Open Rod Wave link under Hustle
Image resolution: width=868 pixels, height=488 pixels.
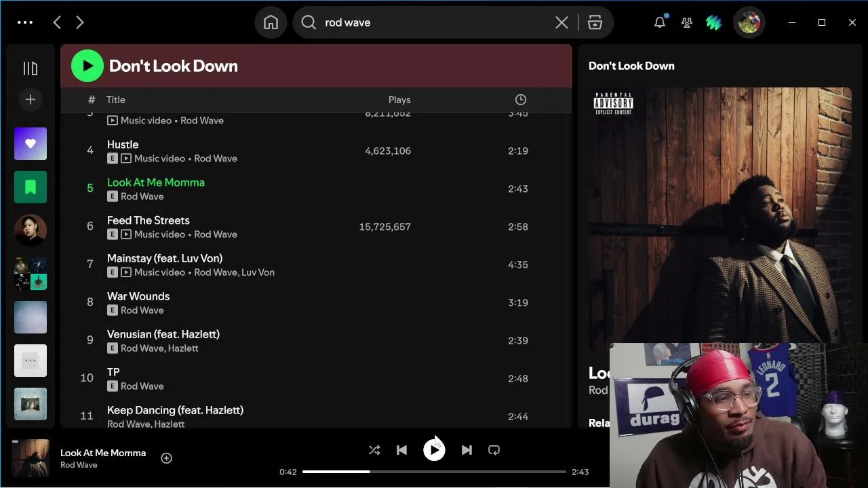(216, 159)
